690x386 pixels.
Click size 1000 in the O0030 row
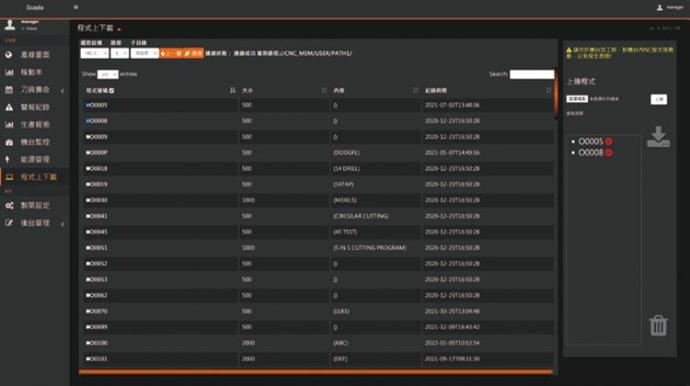coord(248,200)
